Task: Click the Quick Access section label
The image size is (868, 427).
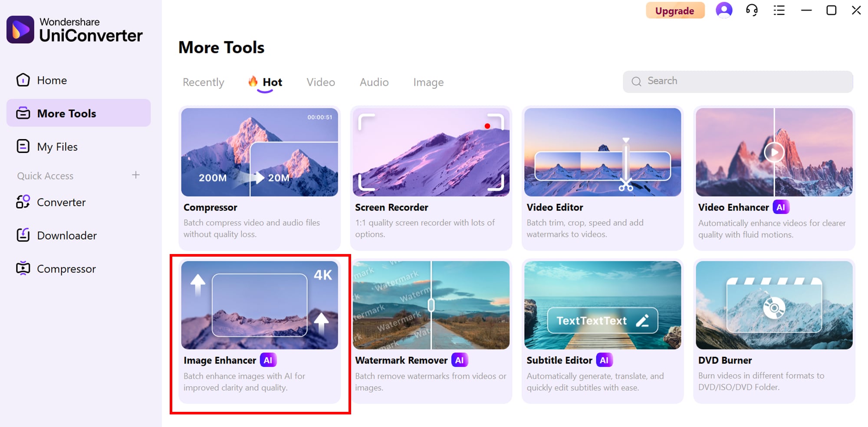Action: click(45, 176)
